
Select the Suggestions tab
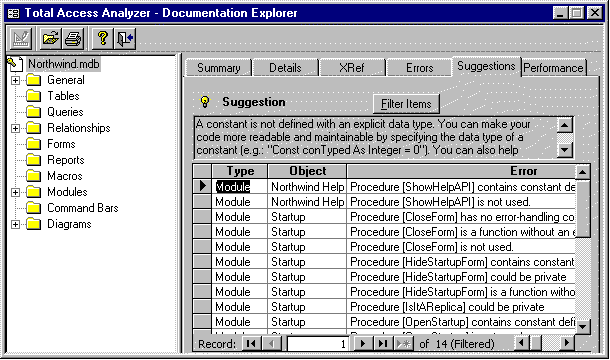486,67
